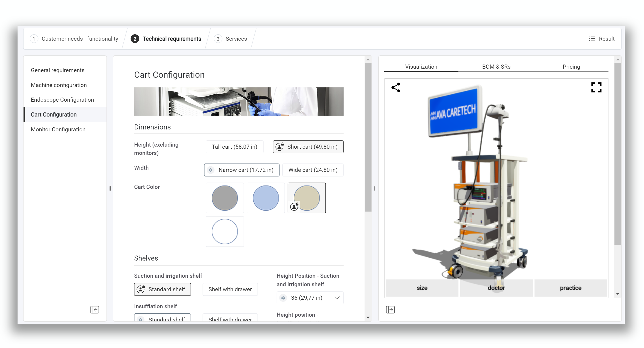Click the Result icon in the top-right corner
This screenshot has height=348, width=644.
pos(592,38)
